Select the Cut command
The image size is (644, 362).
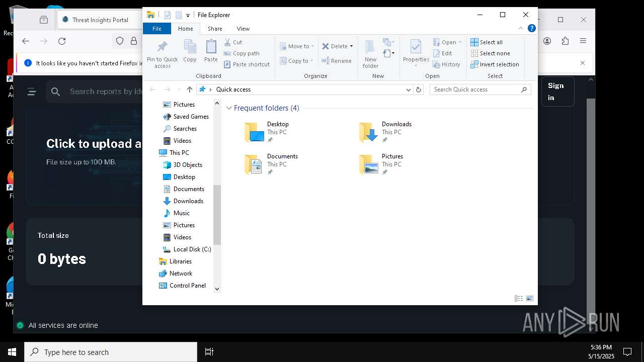coord(233,42)
